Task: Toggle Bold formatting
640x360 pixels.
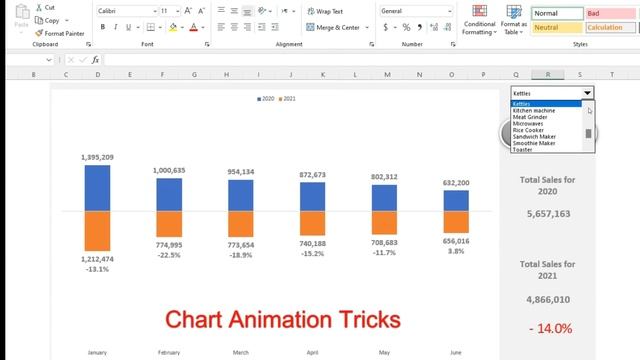Action: click(102, 27)
